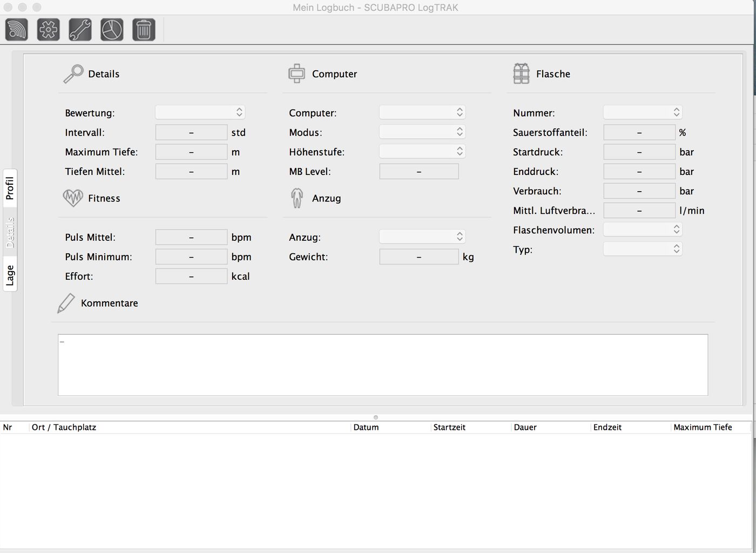Switch to the Profil side tab
This screenshot has width=756, height=553.
(x=10, y=188)
